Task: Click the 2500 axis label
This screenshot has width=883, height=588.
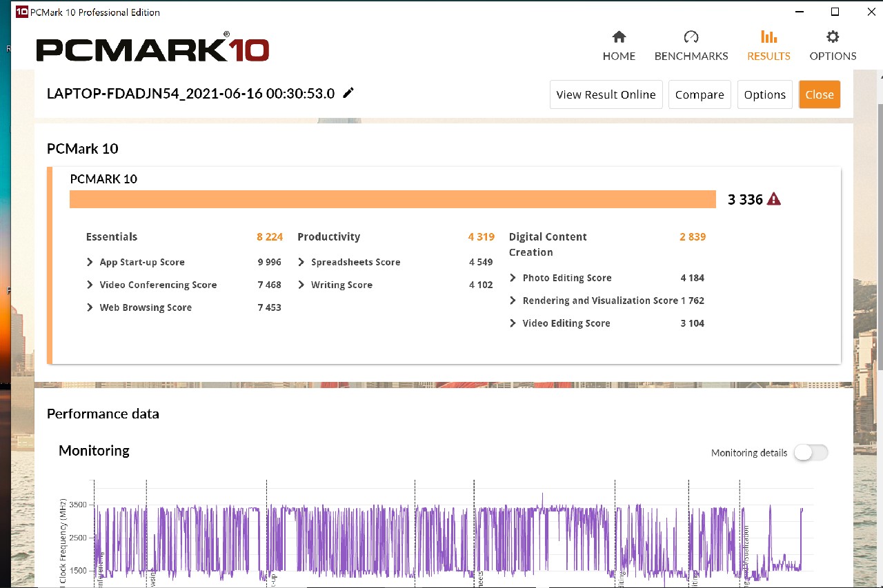Action: (x=78, y=538)
